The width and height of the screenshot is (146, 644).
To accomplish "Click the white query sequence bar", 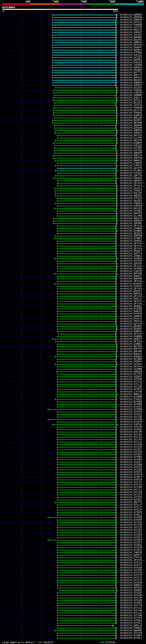I will [x=60, y=10].
